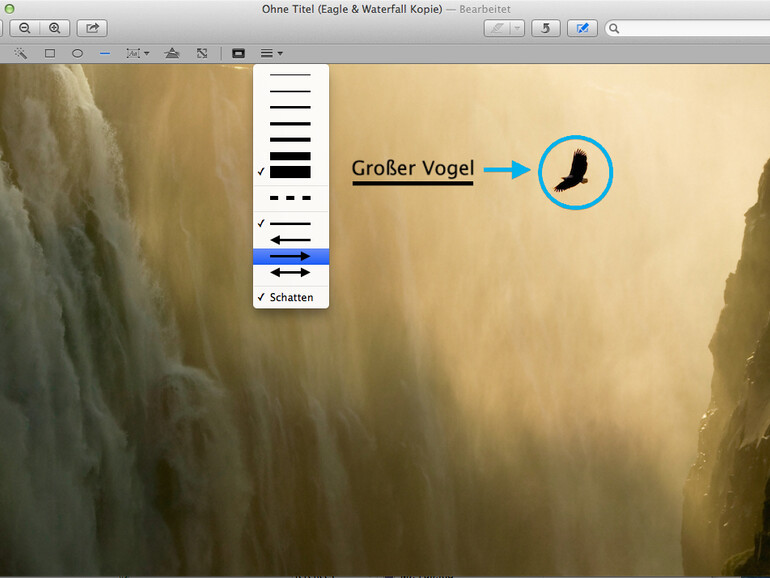Image resolution: width=770 pixels, height=578 pixels.
Task: Select the text box tool icon
Action: click(133, 53)
